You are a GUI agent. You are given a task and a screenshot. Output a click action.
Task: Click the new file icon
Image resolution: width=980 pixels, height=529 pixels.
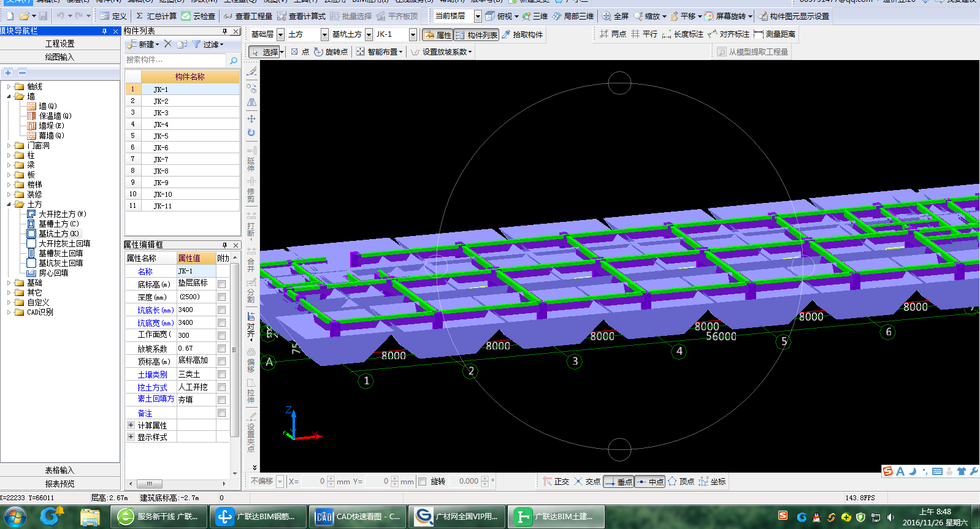(x=10, y=16)
